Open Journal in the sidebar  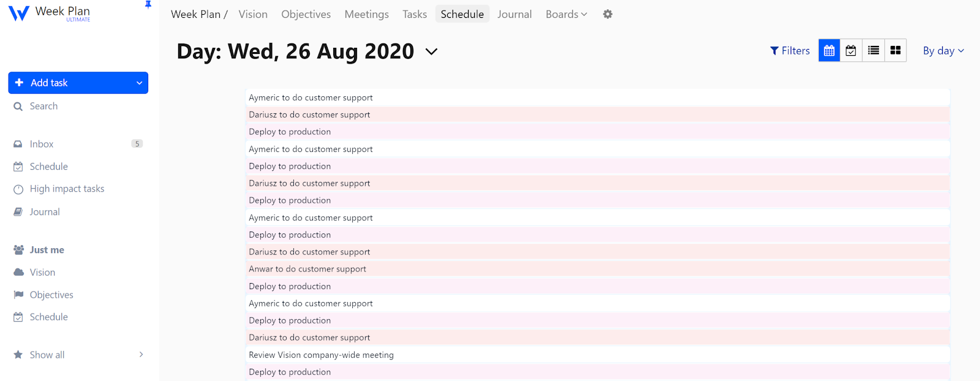point(45,212)
